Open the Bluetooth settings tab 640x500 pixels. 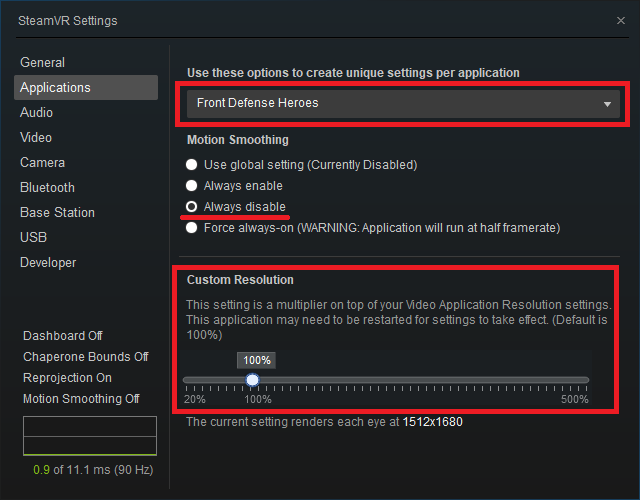(47, 187)
